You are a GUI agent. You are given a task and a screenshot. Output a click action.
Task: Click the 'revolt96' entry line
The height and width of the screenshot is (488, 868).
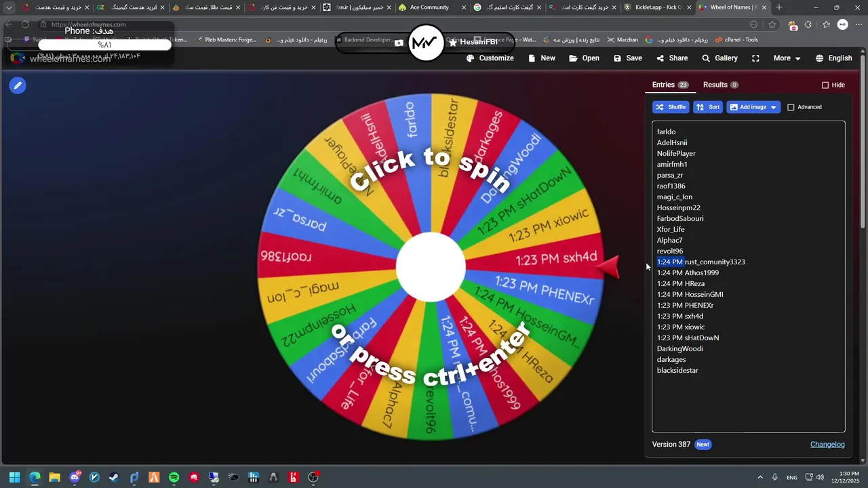tap(670, 251)
